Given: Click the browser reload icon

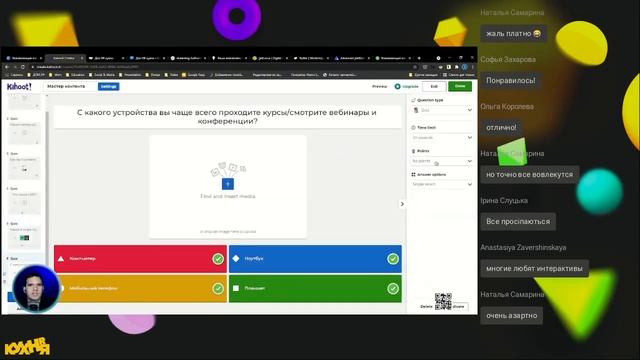Looking at the screenshot, I should click(x=23, y=67).
